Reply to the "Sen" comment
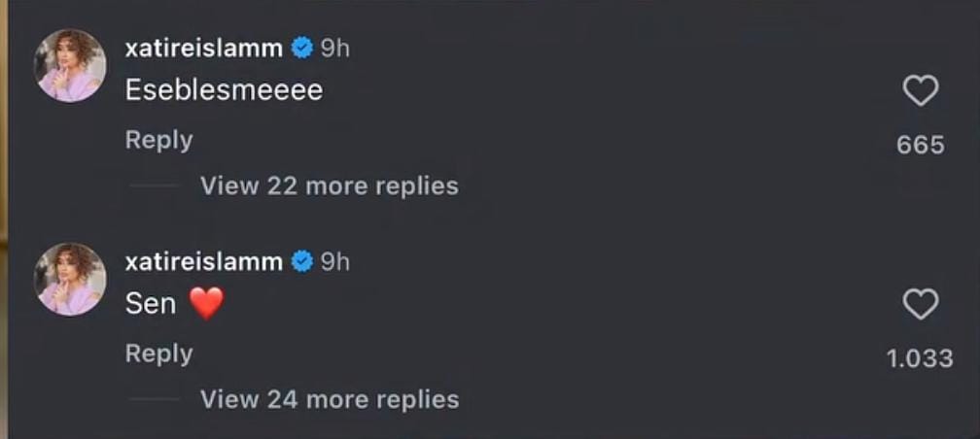Screen dimensions: 980x439 click(x=158, y=354)
